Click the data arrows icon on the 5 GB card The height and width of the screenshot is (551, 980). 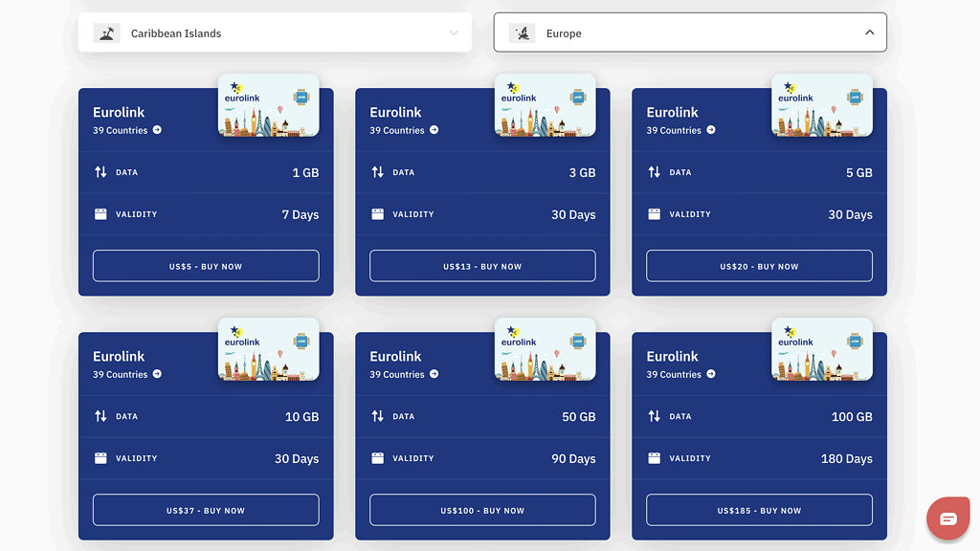(x=655, y=172)
